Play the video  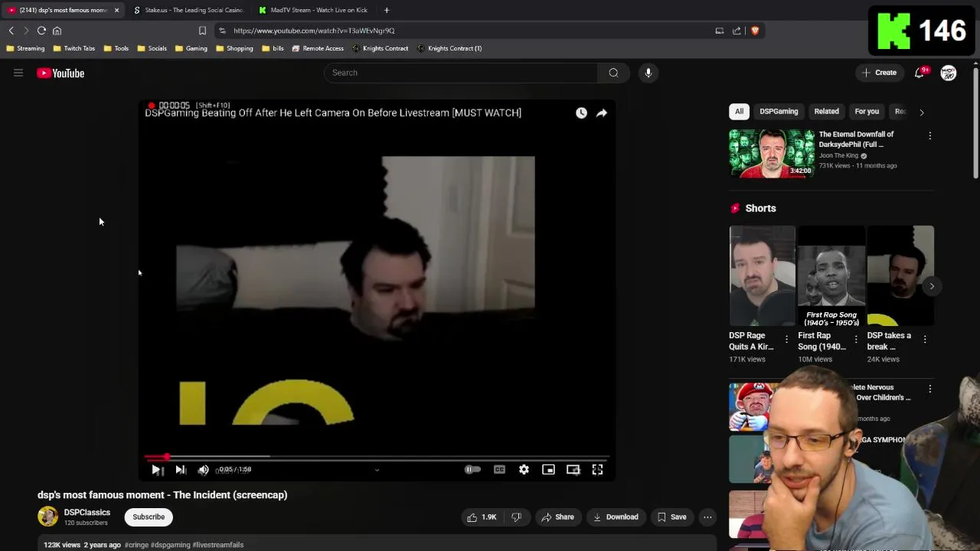pos(156,470)
